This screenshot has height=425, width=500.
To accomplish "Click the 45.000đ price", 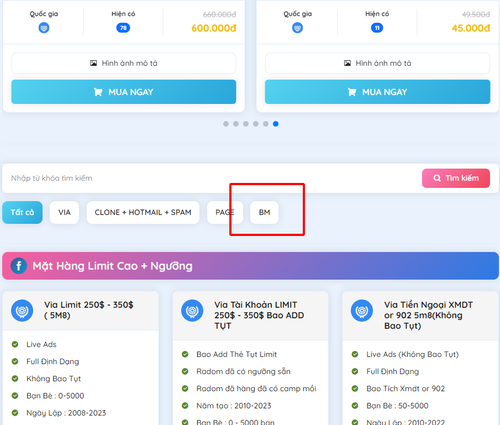I will click(471, 28).
